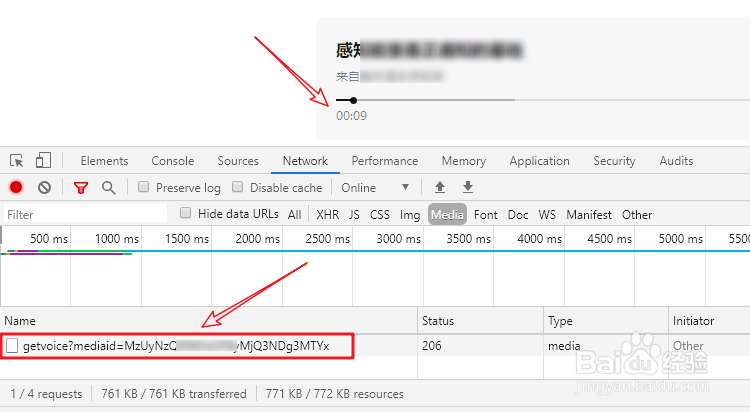
Task: Switch to the Security tab
Action: pos(614,161)
